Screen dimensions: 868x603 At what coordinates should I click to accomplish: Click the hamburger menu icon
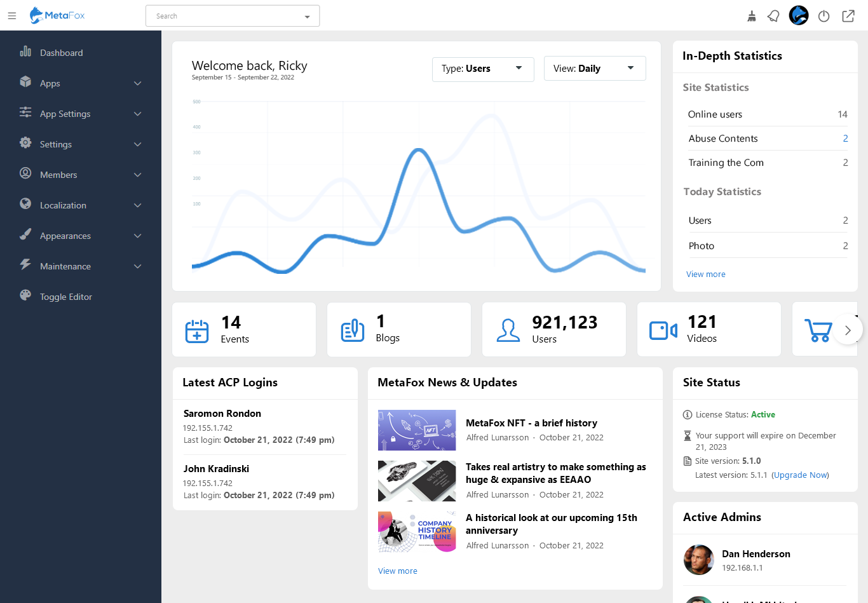12,16
